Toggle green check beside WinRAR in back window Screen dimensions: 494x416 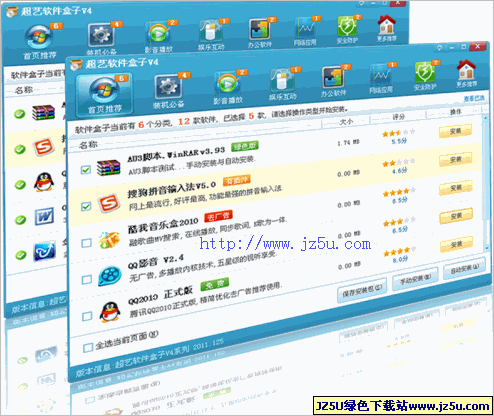click(x=19, y=114)
